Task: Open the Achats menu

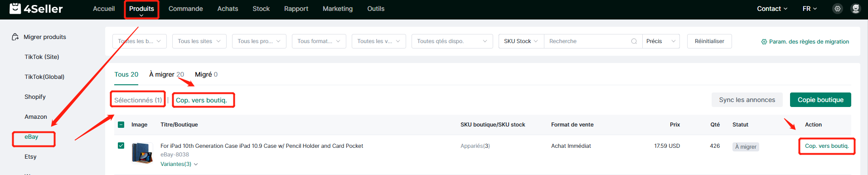Action: point(228,9)
